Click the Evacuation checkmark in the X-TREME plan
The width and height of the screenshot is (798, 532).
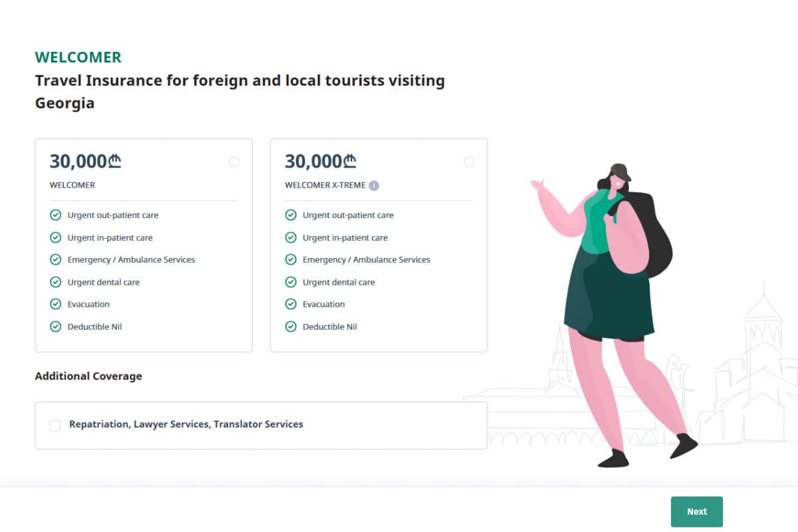pyautogui.click(x=291, y=304)
